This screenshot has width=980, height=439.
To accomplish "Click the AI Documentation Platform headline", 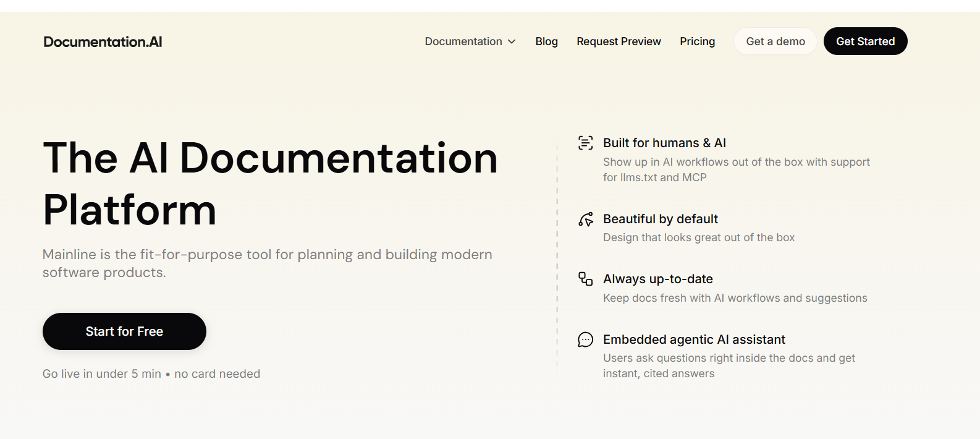I will (x=270, y=183).
